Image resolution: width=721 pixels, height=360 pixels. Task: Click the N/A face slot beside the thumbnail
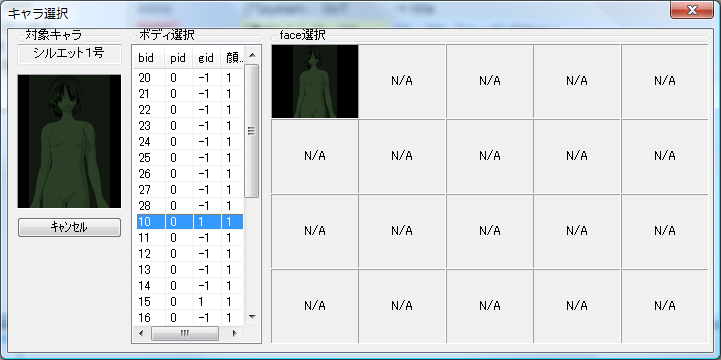(402, 81)
